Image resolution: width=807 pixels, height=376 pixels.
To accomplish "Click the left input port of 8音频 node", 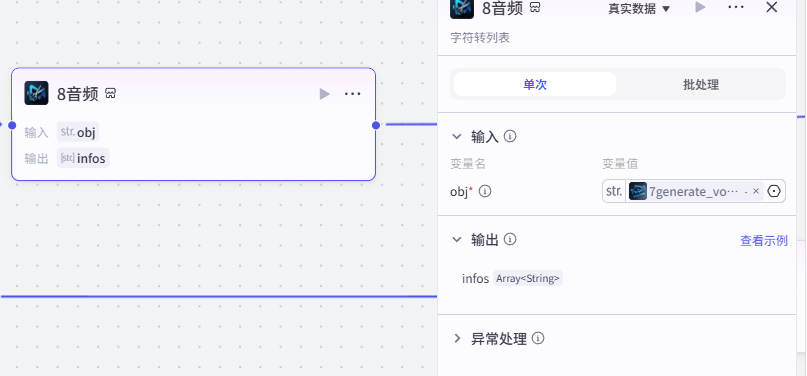I will 12,125.
